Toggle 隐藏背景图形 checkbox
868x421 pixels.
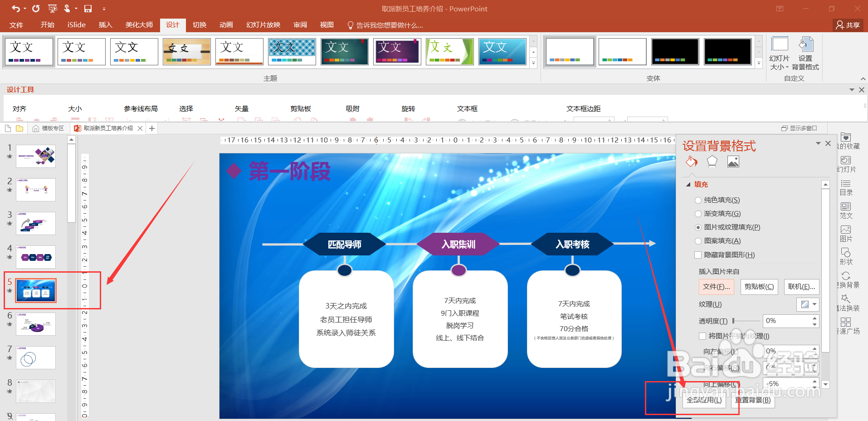pyautogui.click(x=698, y=255)
